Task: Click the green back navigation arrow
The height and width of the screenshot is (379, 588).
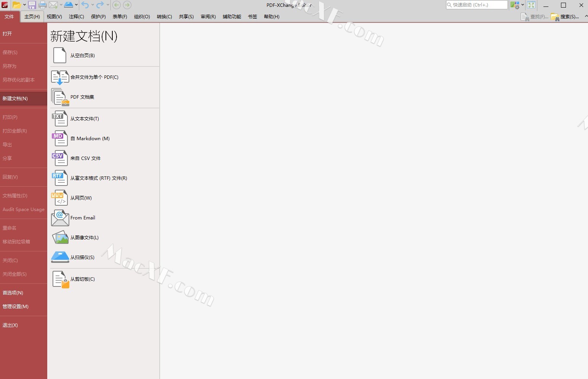Action: [x=117, y=5]
